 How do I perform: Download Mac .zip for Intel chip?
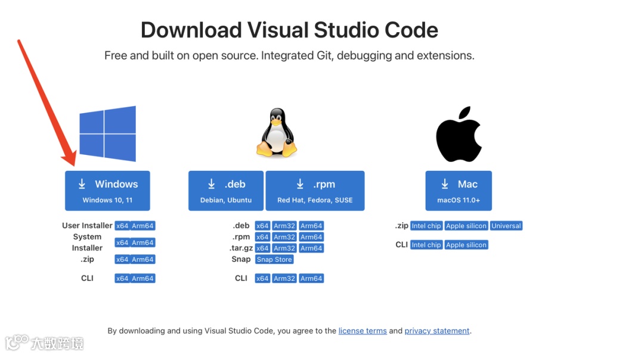point(426,226)
